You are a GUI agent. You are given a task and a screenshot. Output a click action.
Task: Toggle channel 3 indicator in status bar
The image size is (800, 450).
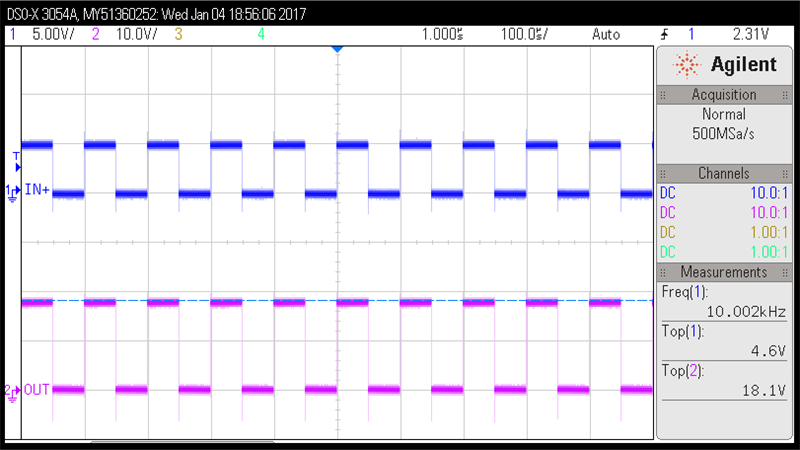click(x=179, y=34)
